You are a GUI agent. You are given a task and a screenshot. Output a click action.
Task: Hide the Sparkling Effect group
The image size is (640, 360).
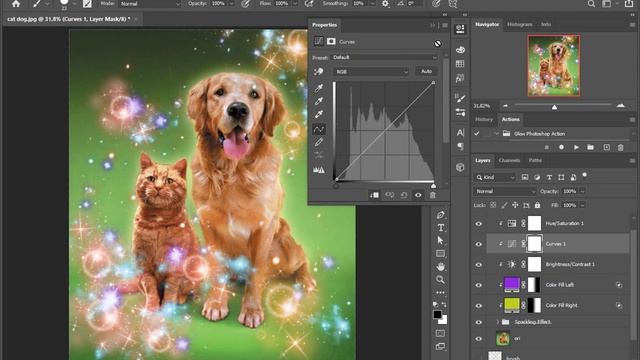click(x=478, y=322)
